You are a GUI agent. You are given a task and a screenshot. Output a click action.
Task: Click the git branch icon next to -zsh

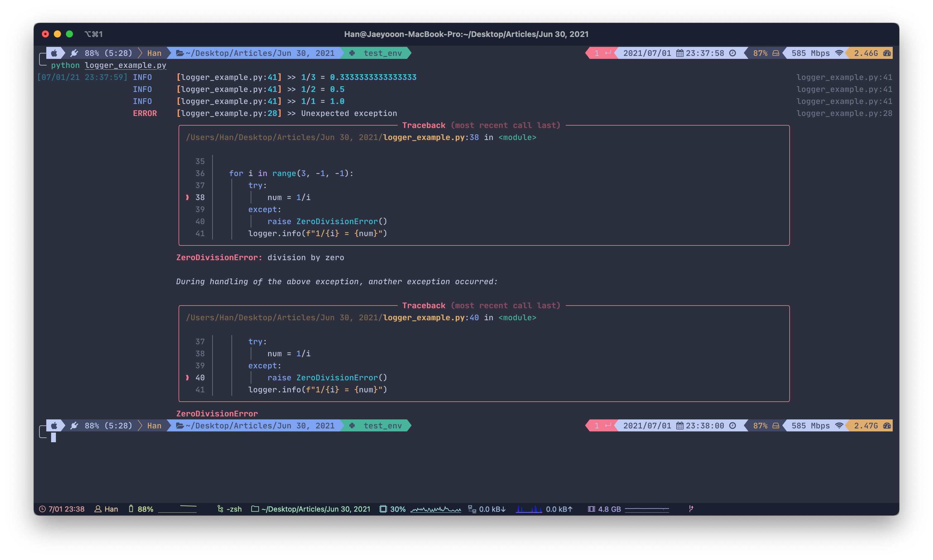(x=220, y=509)
